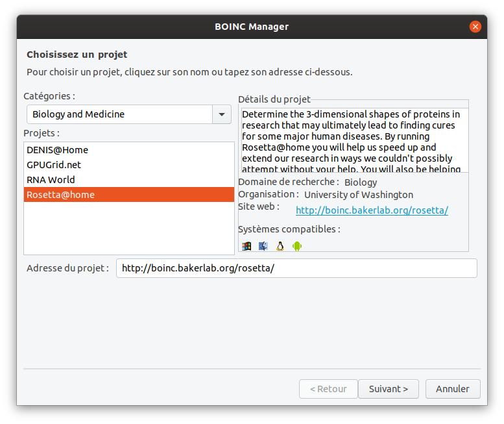
Task: Open the boinc.bakerlab.org/rosetta website link
Action: point(372,210)
